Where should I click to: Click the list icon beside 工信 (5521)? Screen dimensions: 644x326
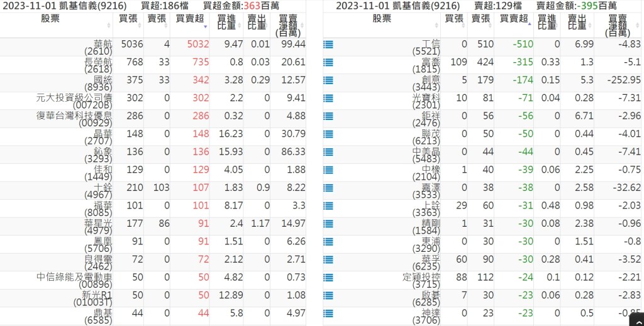click(x=328, y=45)
